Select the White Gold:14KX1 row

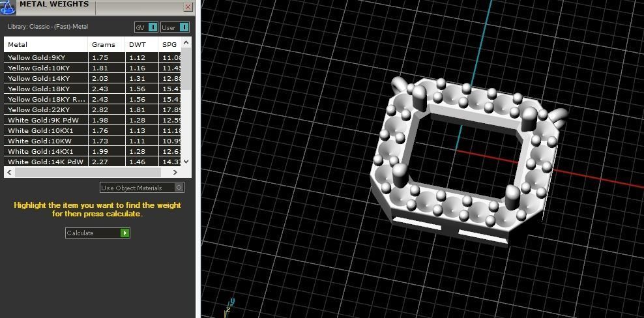pos(93,152)
